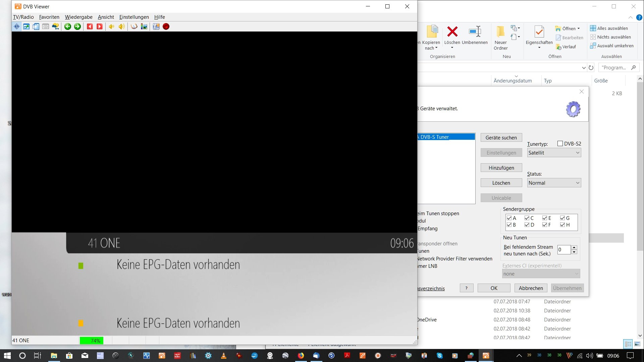Click the Explorer help question mark icon
This screenshot has height=362, width=644.
(639, 17)
